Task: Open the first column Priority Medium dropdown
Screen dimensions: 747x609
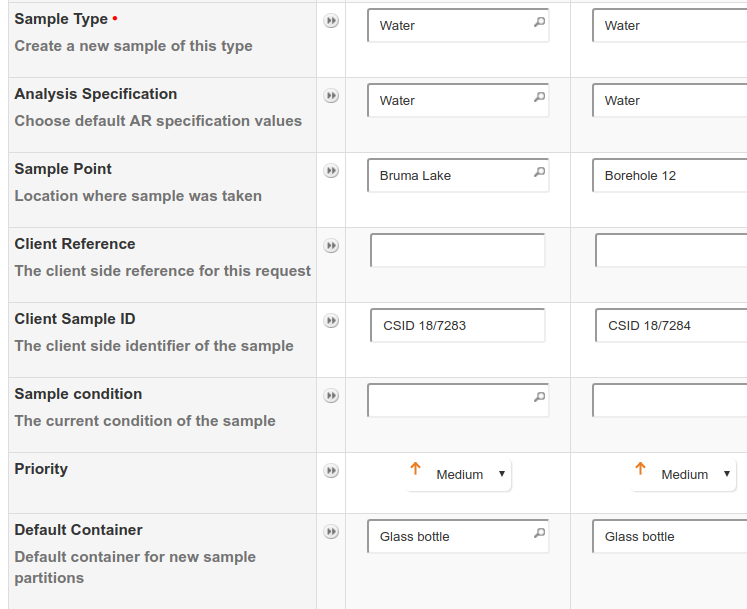Action: click(x=459, y=475)
